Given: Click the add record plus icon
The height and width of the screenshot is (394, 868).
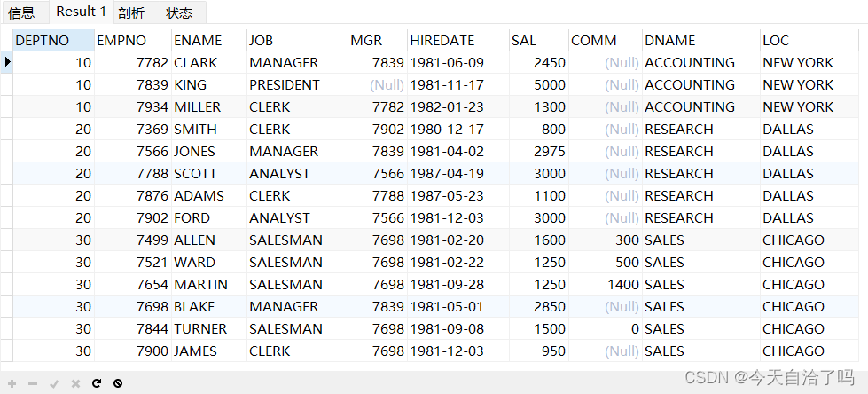Looking at the screenshot, I should click(12, 383).
